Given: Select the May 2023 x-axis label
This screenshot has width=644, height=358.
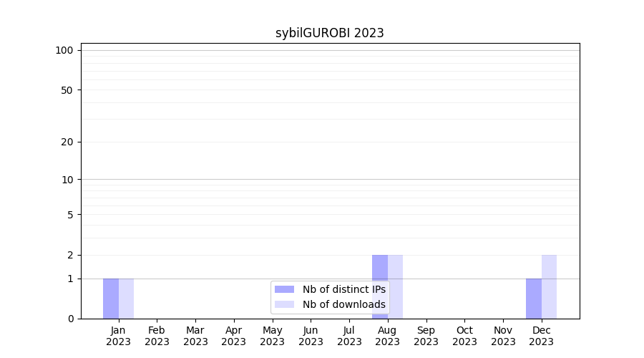Looking at the screenshot, I should 272,336.
